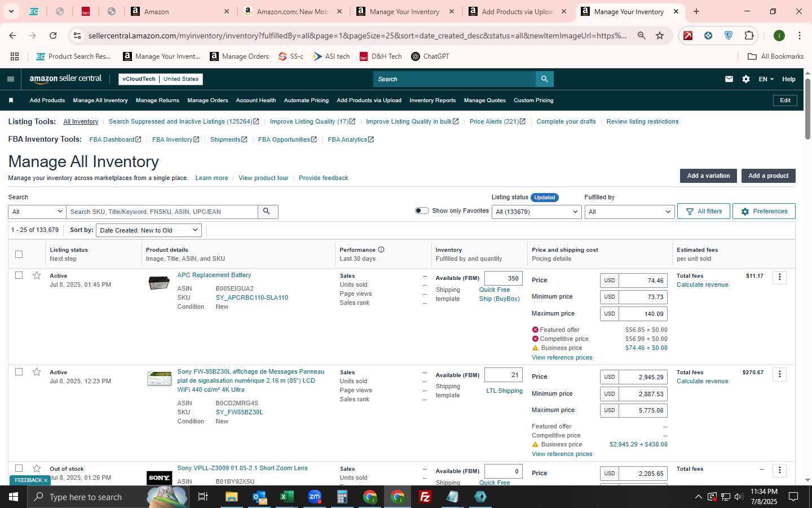Switch to the Add Products via Upload tab
Image resolution: width=812 pixels, height=508 pixels.
(517, 11)
